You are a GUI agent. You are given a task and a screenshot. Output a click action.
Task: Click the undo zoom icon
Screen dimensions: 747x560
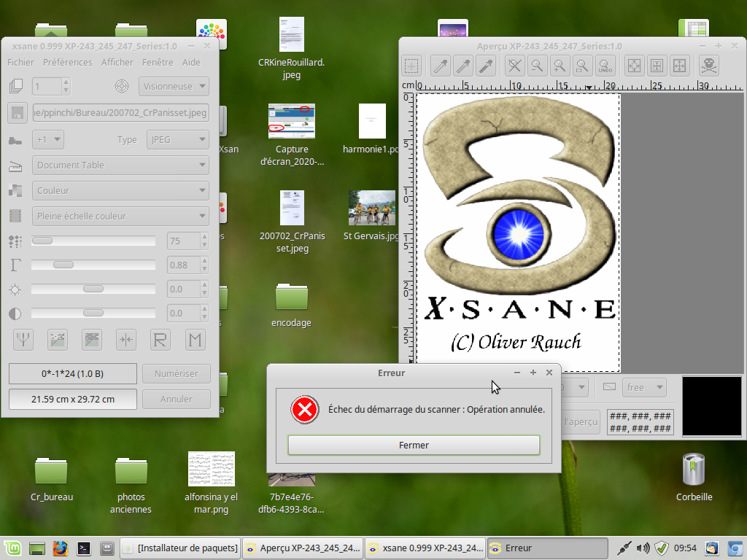click(605, 66)
